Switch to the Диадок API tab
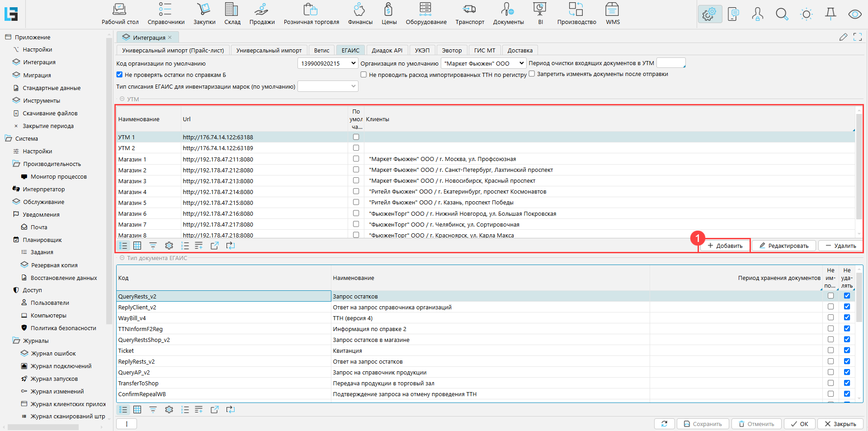The height and width of the screenshot is (431, 868). click(x=387, y=50)
